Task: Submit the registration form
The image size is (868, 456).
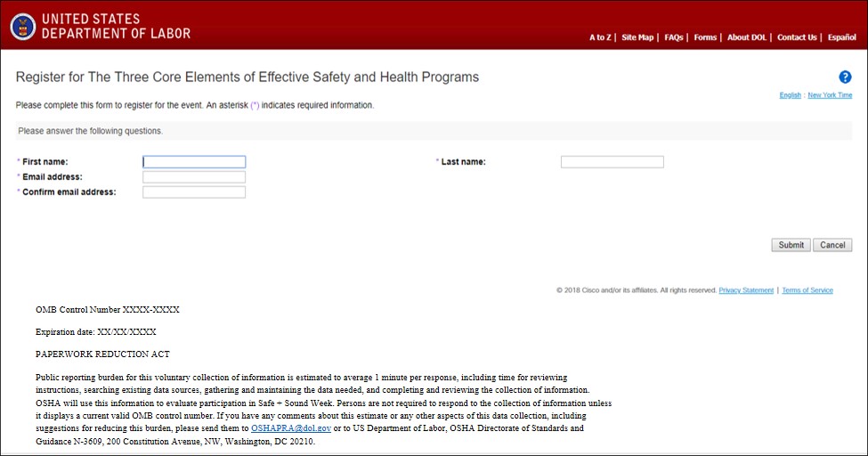Action: click(791, 245)
